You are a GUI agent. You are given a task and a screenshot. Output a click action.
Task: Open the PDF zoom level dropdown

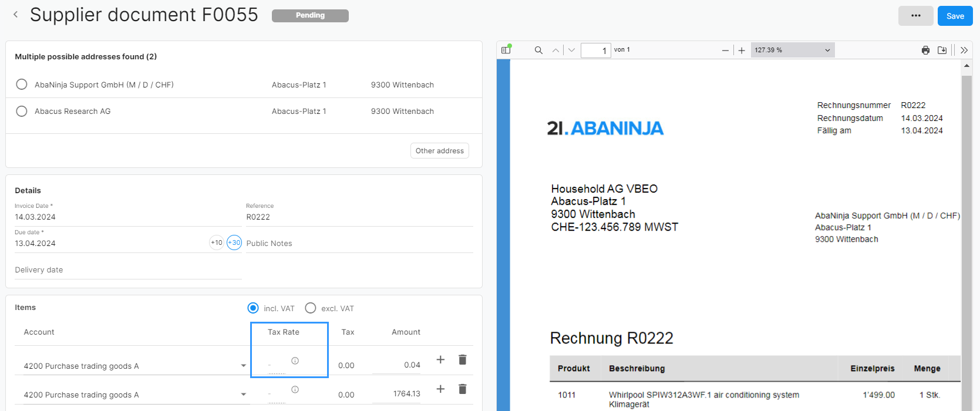coord(792,50)
